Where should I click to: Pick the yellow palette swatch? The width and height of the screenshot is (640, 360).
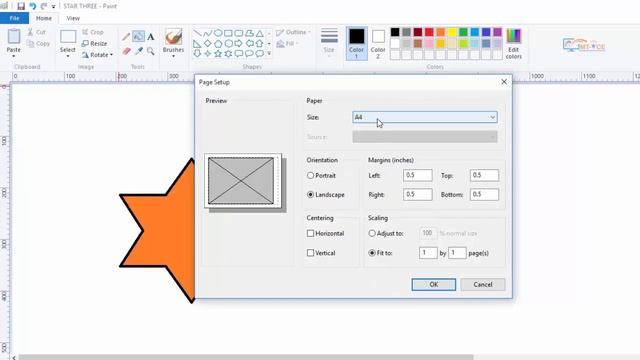click(x=452, y=32)
